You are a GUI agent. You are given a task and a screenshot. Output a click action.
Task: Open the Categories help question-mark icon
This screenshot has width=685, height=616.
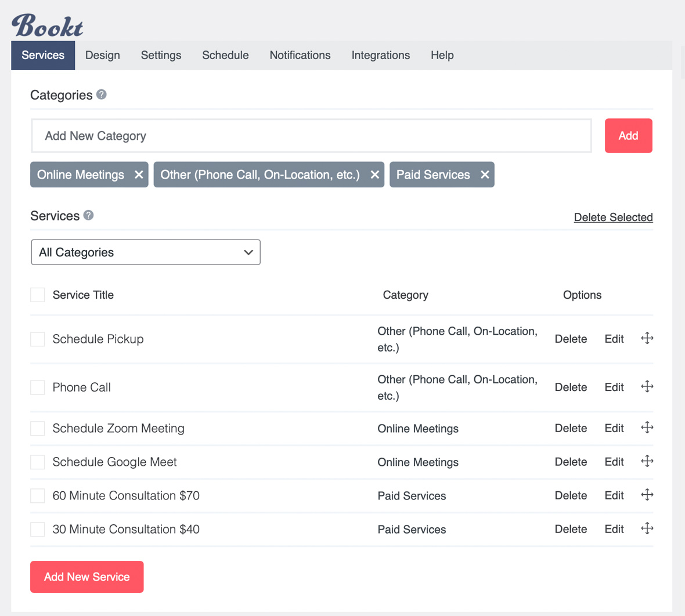click(x=102, y=95)
